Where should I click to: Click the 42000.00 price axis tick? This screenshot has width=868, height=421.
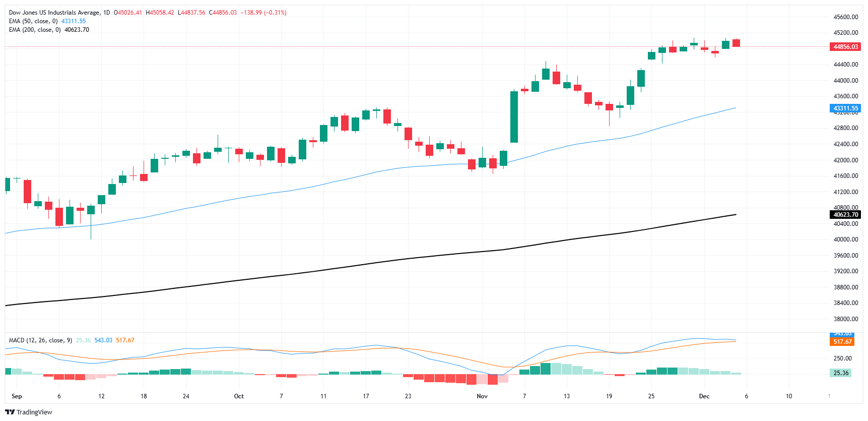[x=846, y=160]
